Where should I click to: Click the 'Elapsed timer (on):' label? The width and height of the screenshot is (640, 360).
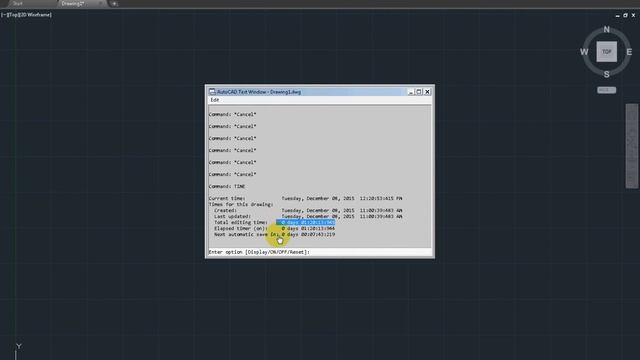(x=241, y=229)
